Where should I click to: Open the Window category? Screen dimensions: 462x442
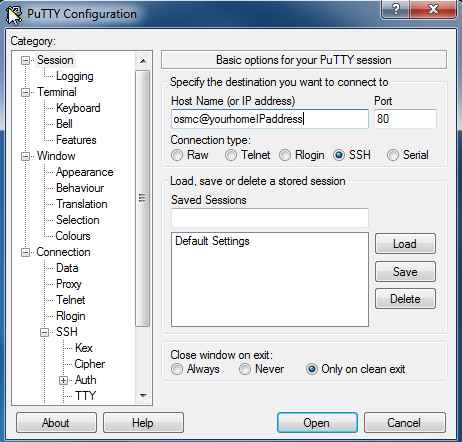click(x=56, y=156)
